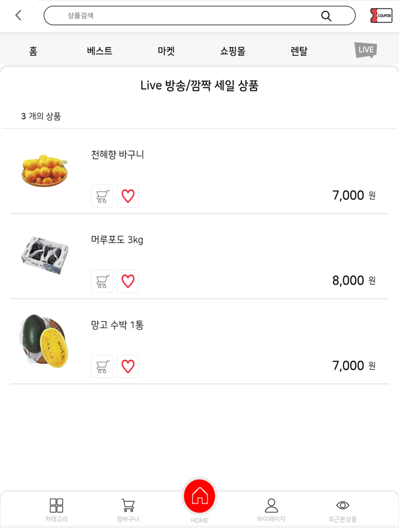The height and width of the screenshot is (532, 399).
Task: Switch to the 베스트 tab
Action: tap(98, 50)
